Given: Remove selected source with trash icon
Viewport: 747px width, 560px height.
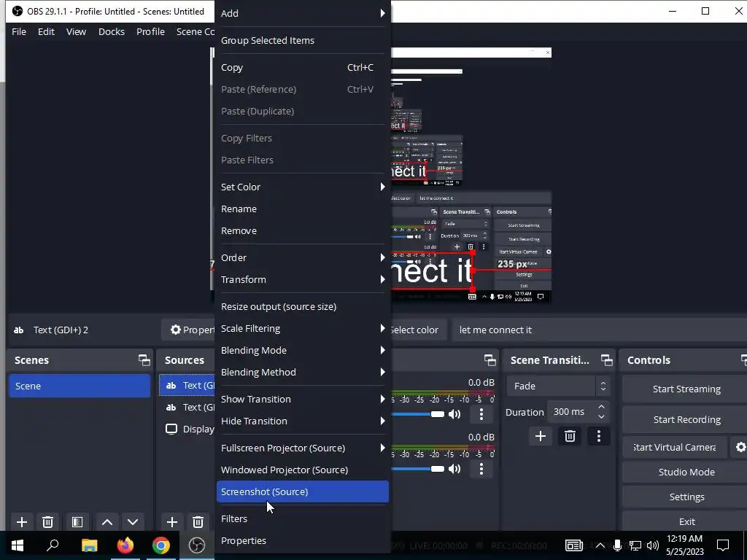Looking at the screenshot, I should (x=198, y=522).
